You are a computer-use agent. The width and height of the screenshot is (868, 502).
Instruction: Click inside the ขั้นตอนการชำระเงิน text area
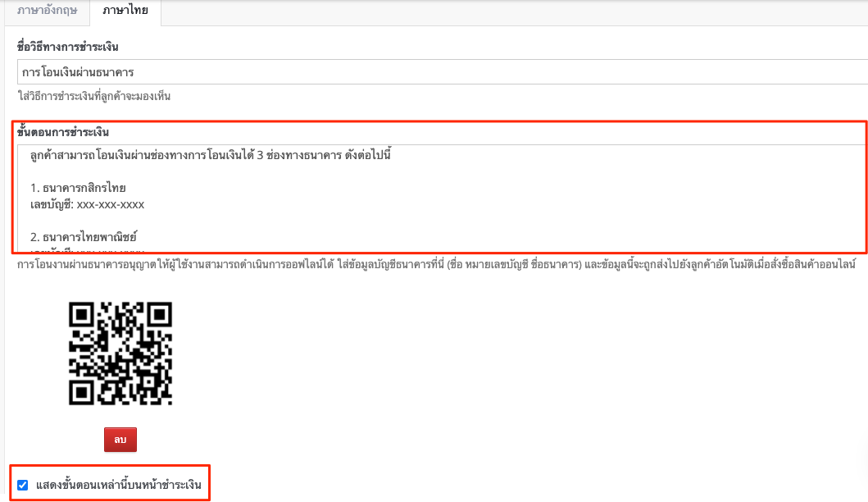click(x=443, y=198)
